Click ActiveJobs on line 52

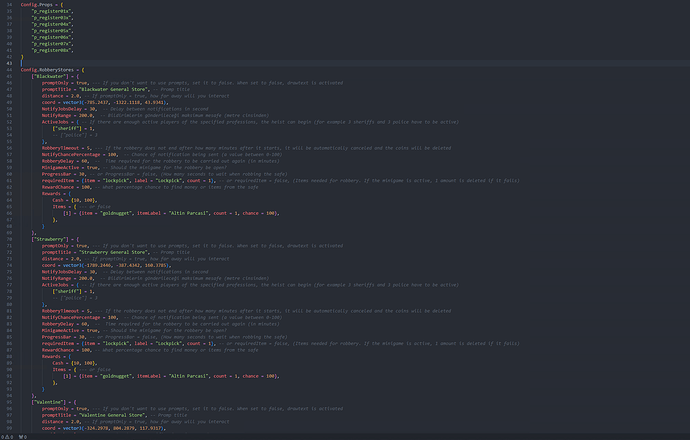(x=55, y=122)
